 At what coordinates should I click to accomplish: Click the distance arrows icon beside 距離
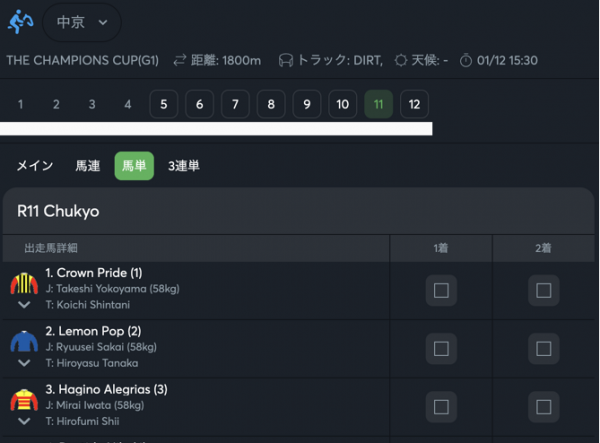coord(179,60)
